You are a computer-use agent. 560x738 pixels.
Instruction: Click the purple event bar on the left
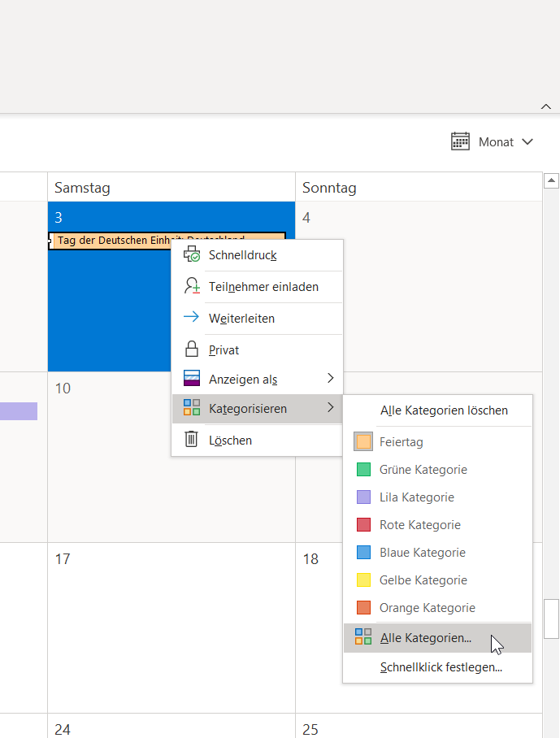pyautogui.click(x=19, y=411)
